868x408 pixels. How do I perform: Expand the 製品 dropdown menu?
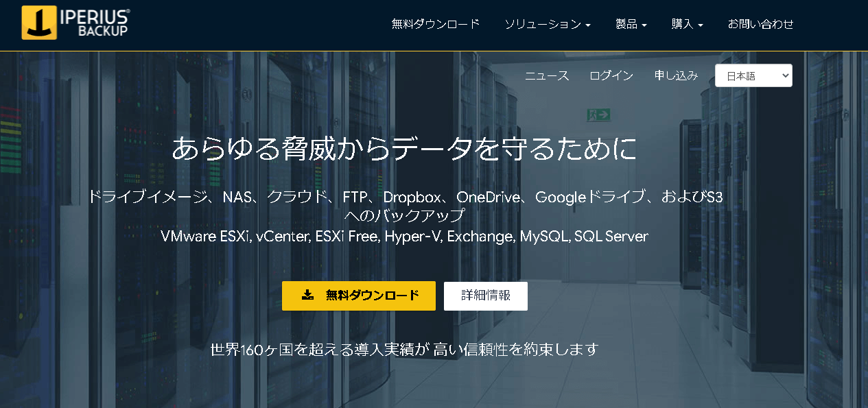(631, 23)
